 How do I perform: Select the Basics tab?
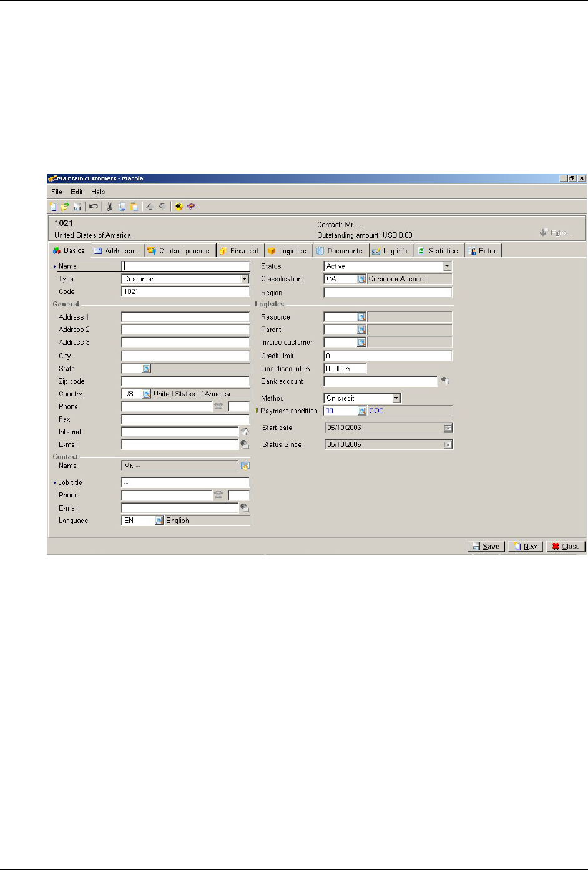[x=70, y=250]
